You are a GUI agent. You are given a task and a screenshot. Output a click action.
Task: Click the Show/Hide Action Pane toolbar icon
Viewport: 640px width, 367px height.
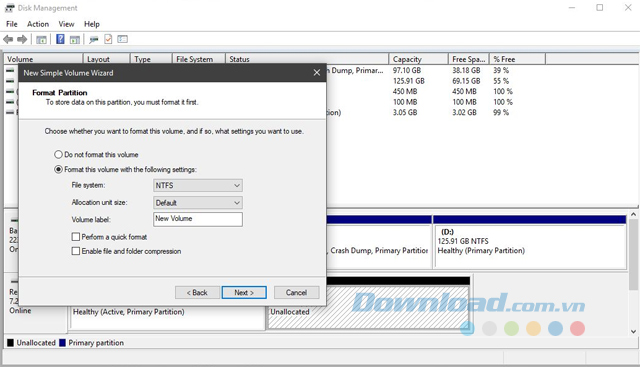click(x=74, y=39)
